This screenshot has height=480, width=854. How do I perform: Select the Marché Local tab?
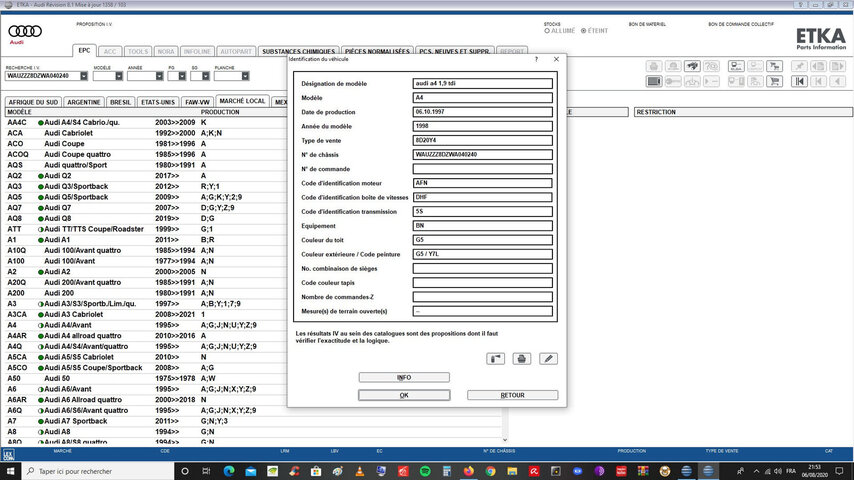pos(242,101)
